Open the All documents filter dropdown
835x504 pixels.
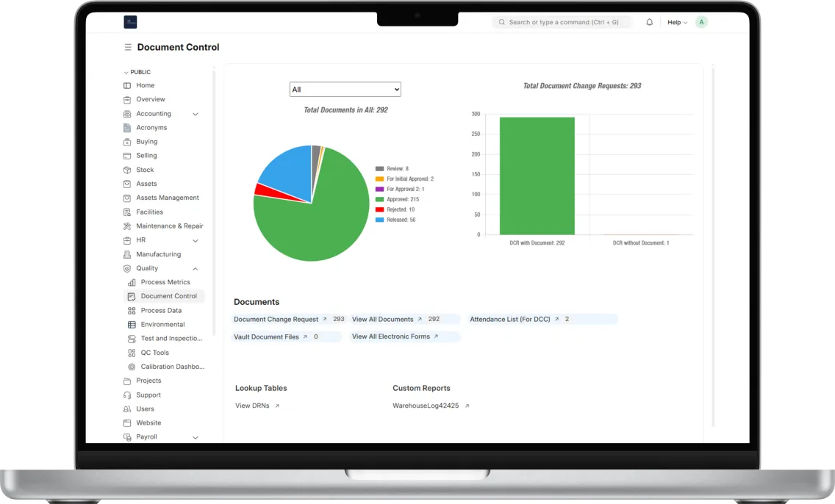[x=345, y=90]
